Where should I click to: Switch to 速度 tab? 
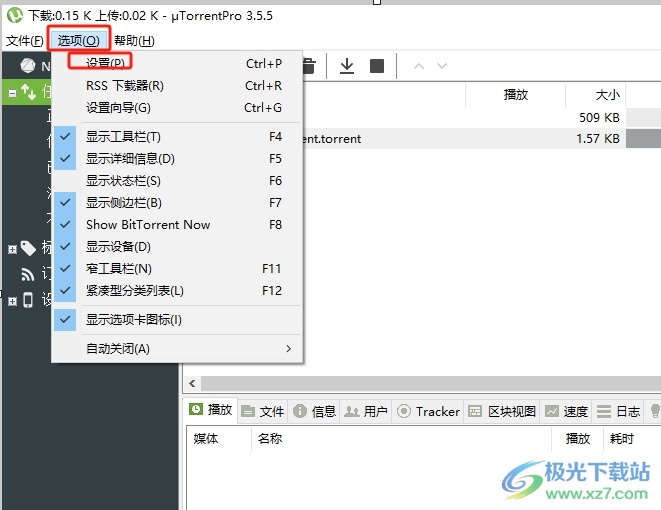click(x=566, y=411)
